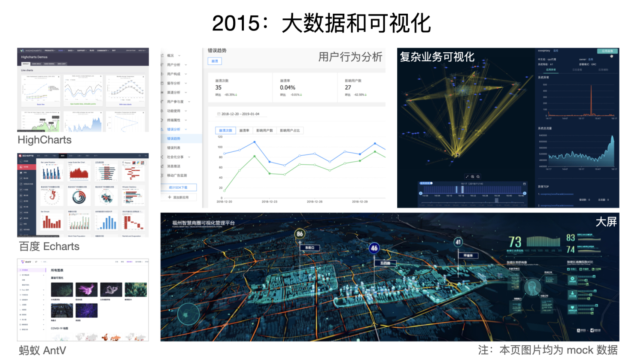644x362 pixels.
Task: Select the 影响用户占比 metric toggle
Action: coord(289,130)
